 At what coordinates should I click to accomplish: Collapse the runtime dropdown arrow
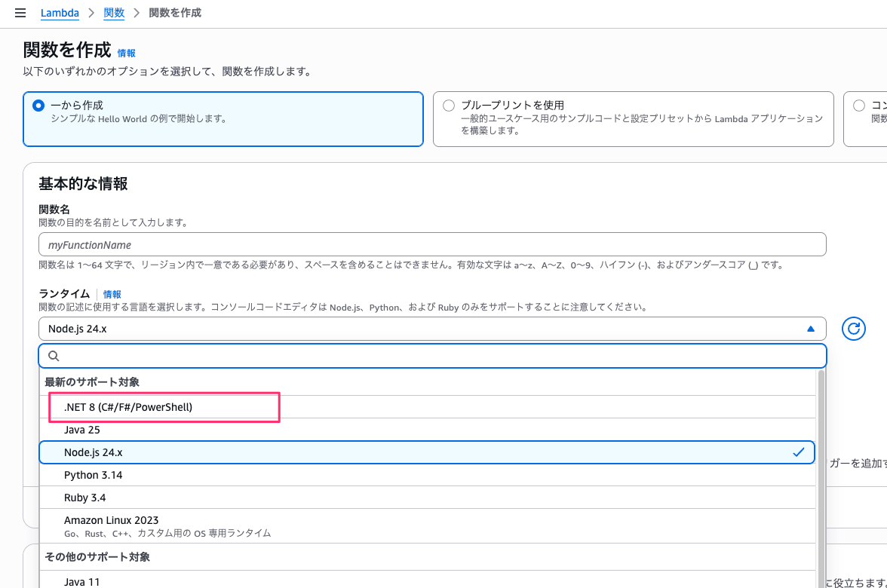pyautogui.click(x=811, y=329)
